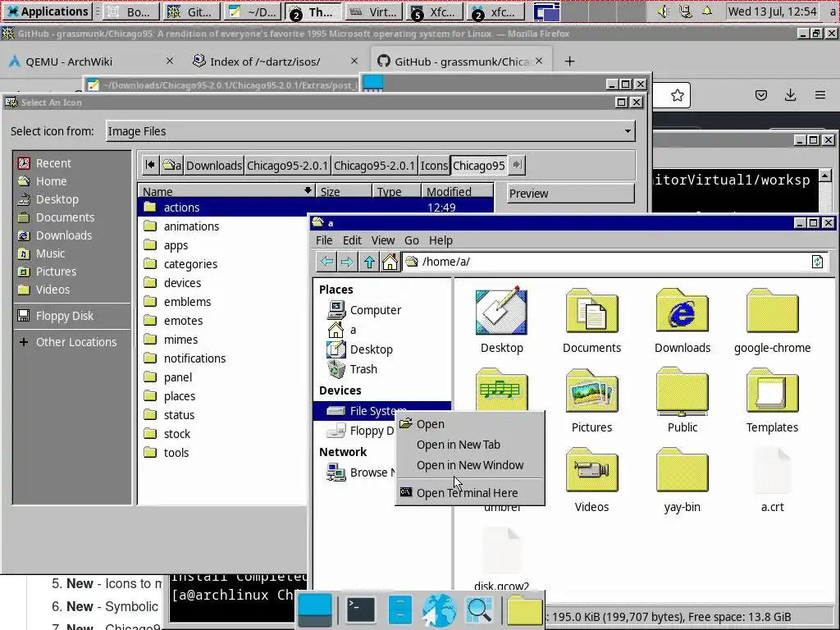Reload folder using location bar refresh icon
The height and width of the screenshot is (630, 840).
tap(817, 262)
